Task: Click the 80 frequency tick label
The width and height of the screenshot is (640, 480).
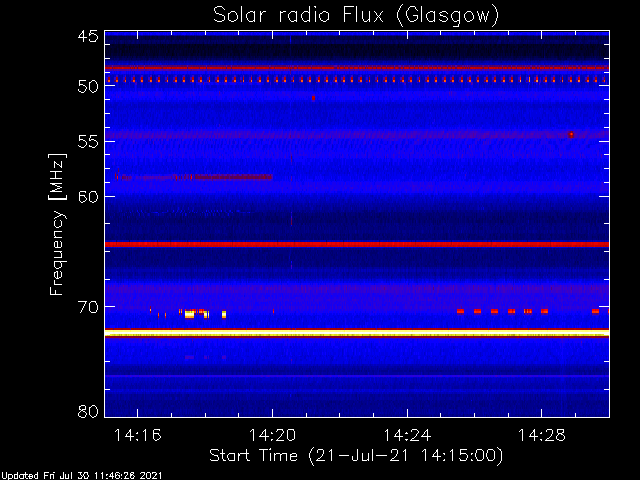Action: tap(88, 411)
